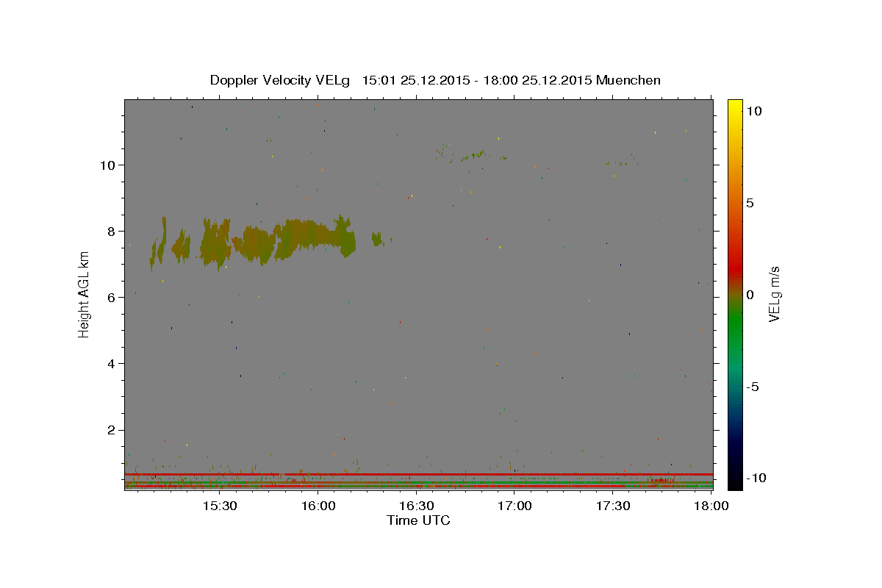Click the 17:30 time tick label
This screenshot has width=882, height=588.
click(613, 506)
